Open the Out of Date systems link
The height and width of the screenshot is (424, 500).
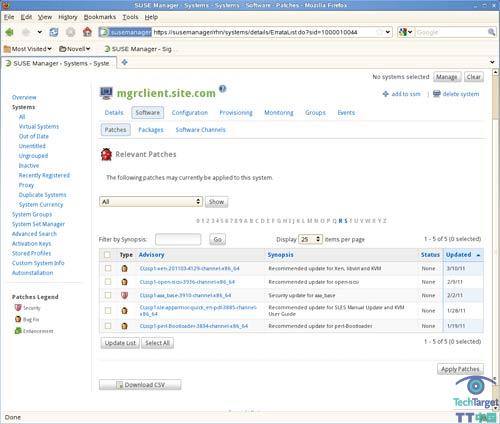tap(34, 136)
